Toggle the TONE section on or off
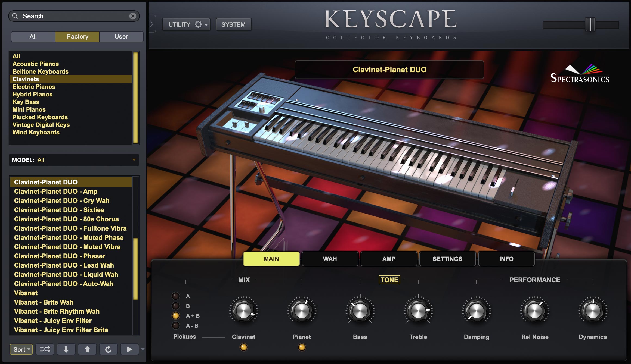 tap(389, 280)
